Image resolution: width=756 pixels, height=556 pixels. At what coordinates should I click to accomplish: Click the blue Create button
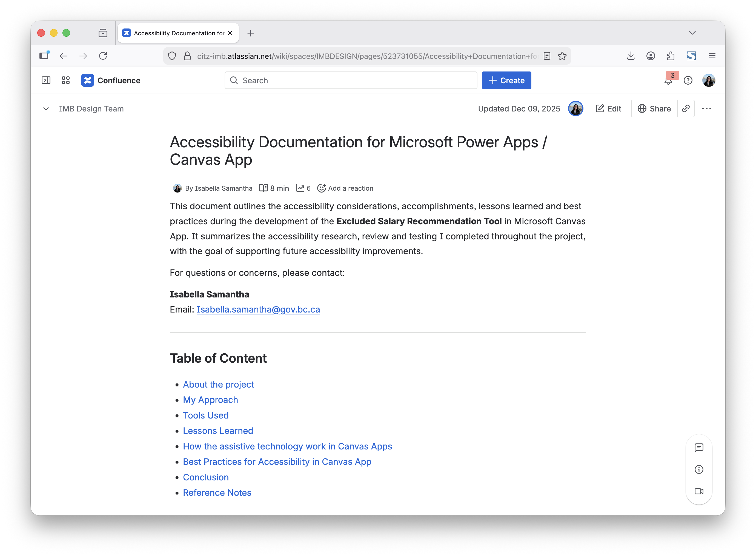pyautogui.click(x=506, y=81)
